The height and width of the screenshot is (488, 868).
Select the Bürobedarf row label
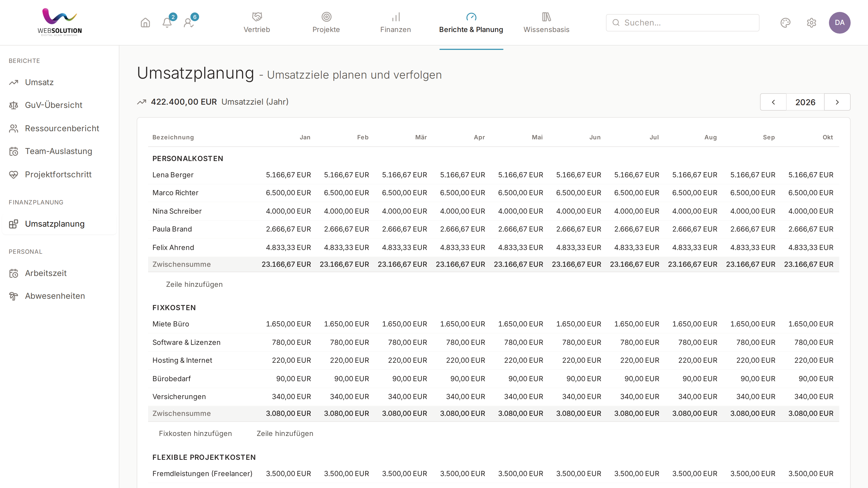tap(171, 378)
